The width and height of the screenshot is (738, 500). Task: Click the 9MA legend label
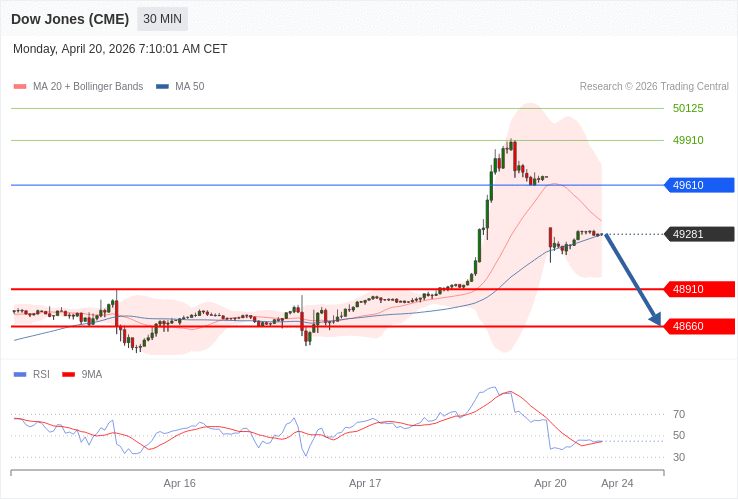tap(92, 375)
